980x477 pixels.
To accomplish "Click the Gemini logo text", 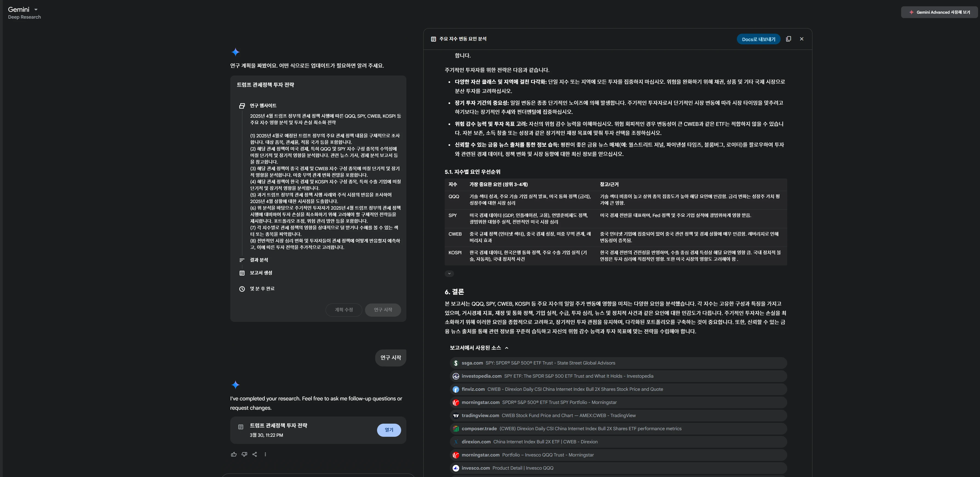I will (x=19, y=10).
